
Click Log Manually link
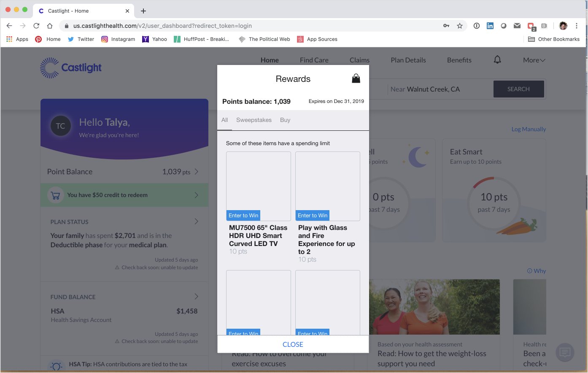click(x=529, y=129)
